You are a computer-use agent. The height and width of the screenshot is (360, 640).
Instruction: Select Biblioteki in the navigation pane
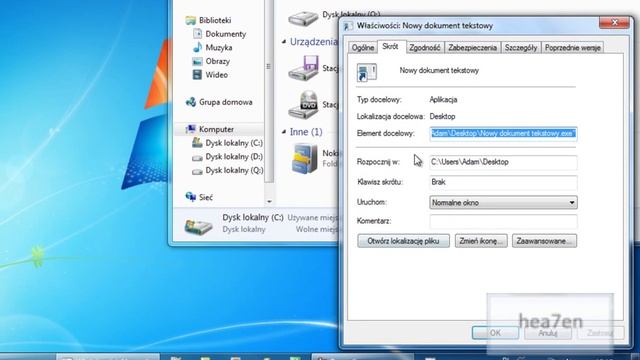215,20
